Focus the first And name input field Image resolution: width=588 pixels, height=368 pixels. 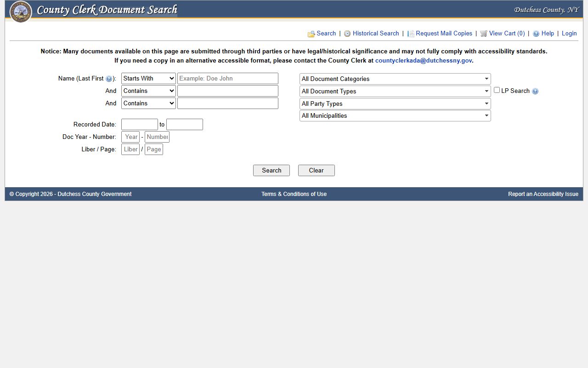228,91
